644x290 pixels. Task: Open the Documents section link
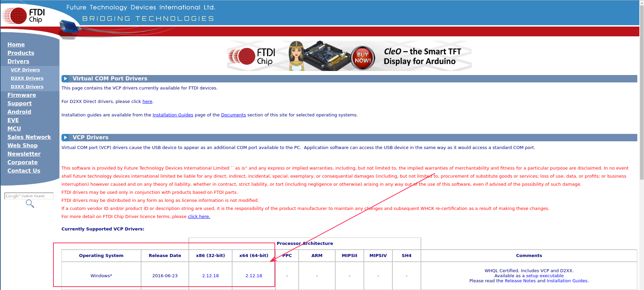pyautogui.click(x=233, y=115)
